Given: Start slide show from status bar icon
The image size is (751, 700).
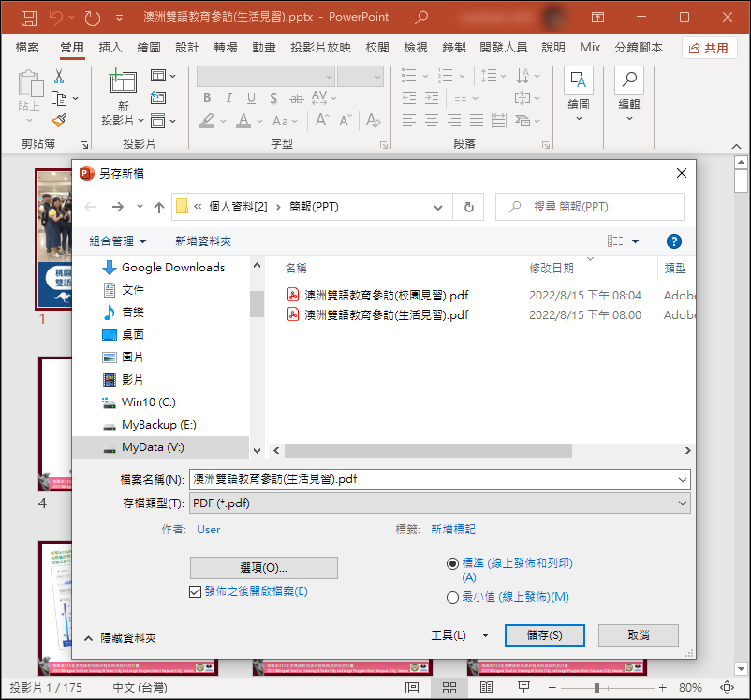Looking at the screenshot, I should (524, 688).
